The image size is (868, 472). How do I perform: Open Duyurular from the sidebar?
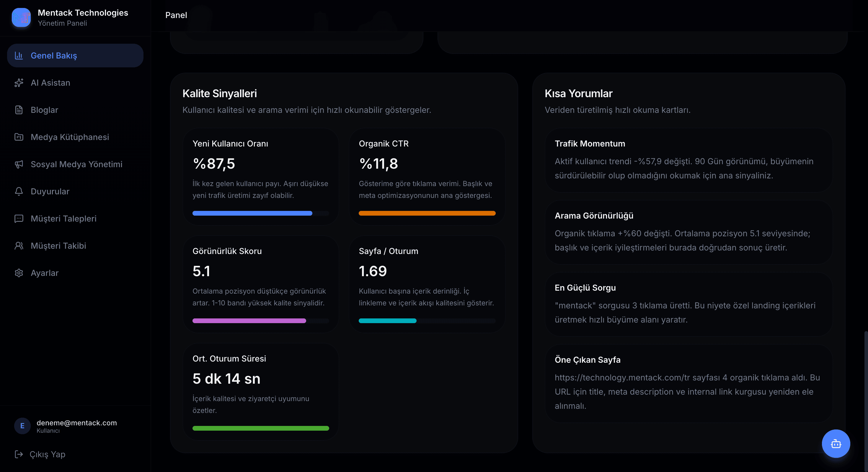tap(75, 191)
